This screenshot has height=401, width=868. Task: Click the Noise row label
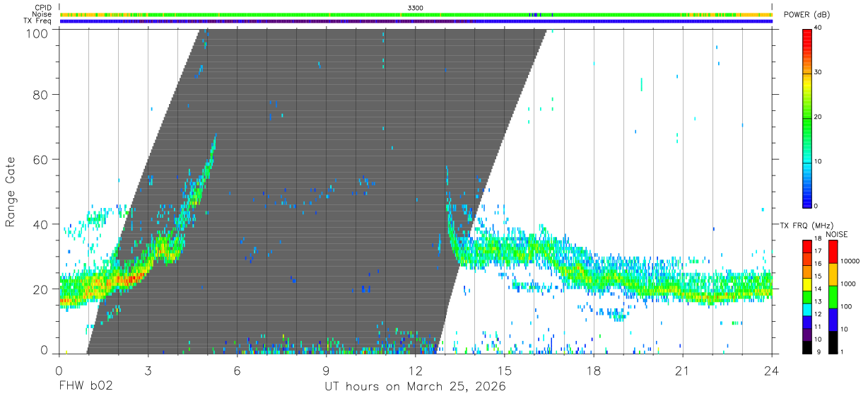(x=42, y=14)
